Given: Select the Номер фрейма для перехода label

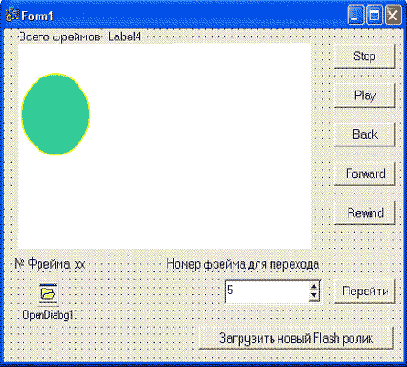Looking at the screenshot, I should pos(243,264).
